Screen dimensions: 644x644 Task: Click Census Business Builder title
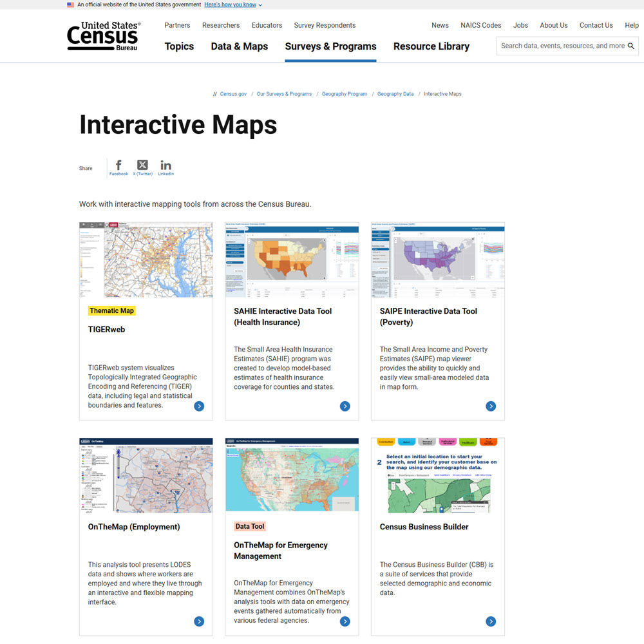pos(424,527)
